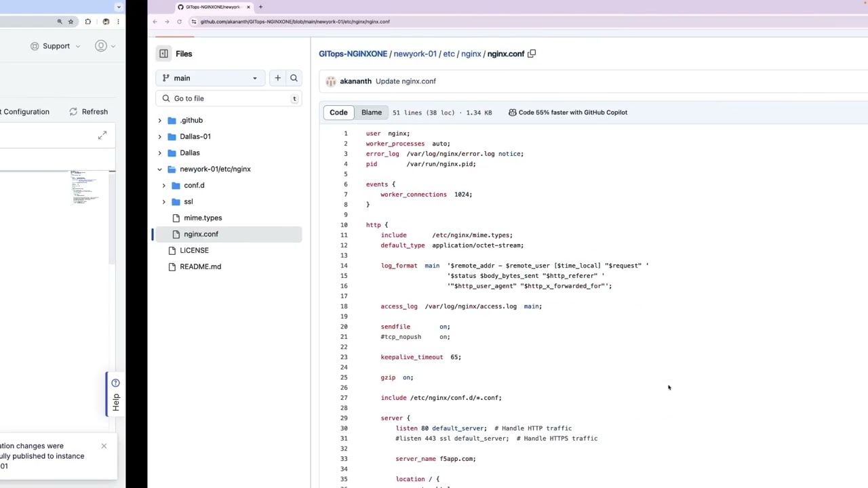Viewport: 868px width, 488px height.
Task: Select nginx.conf file in tree
Action: click(x=229, y=234)
